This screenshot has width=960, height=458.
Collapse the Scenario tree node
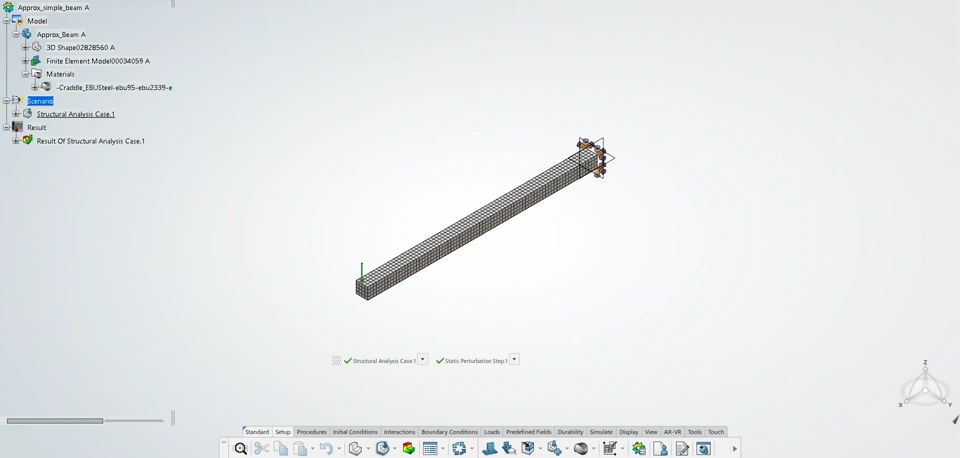pos(7,100)
